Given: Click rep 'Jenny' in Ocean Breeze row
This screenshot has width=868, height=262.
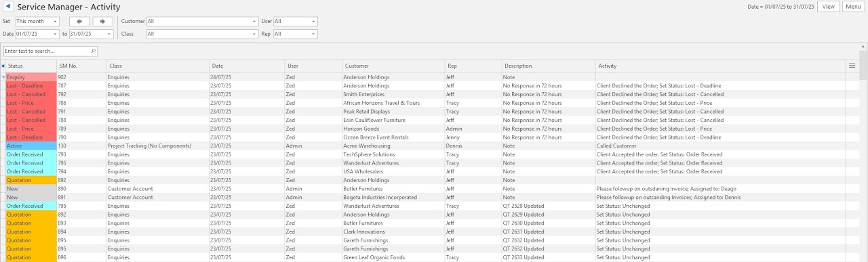Looking at the screenshot, I should click(452, 137).
